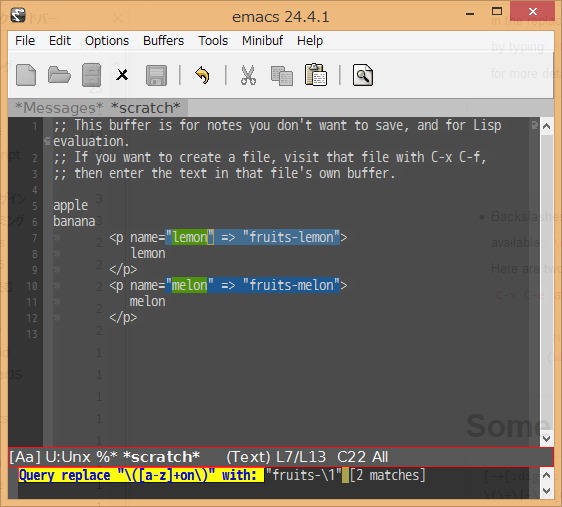Click the minibuffer scrollbar down arrow
Viewport: 562px width, 507px height.
click(x=547, y=491)
